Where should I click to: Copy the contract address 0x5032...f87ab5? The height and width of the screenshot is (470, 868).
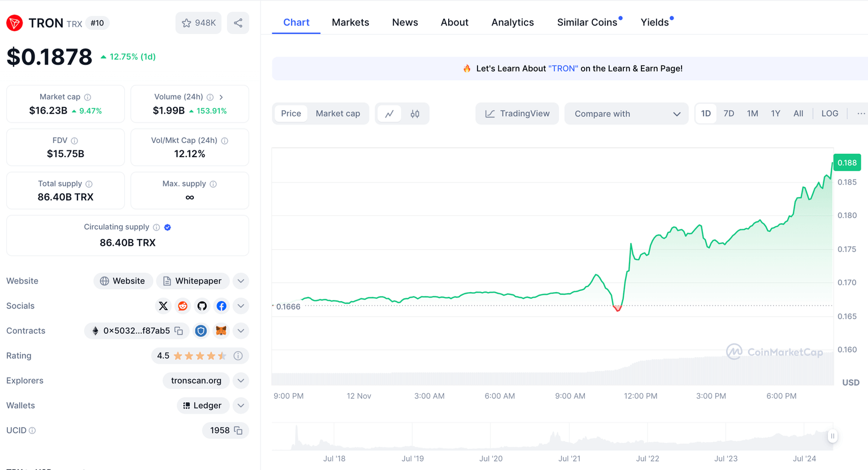179,331
